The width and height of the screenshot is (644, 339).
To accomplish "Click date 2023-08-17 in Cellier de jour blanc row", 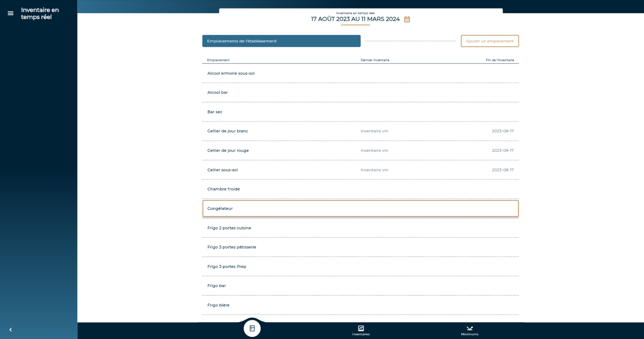I will pyautogui.click(x=503, y=131).
